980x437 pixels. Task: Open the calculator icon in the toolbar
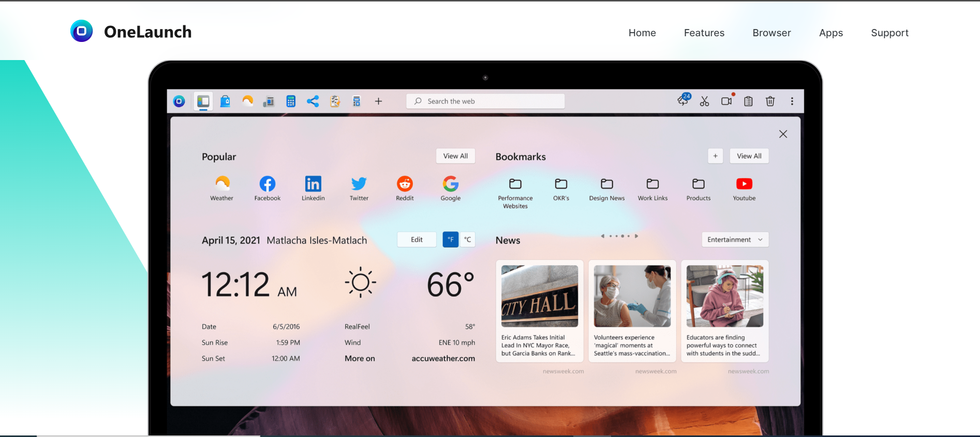coord(291,101)
